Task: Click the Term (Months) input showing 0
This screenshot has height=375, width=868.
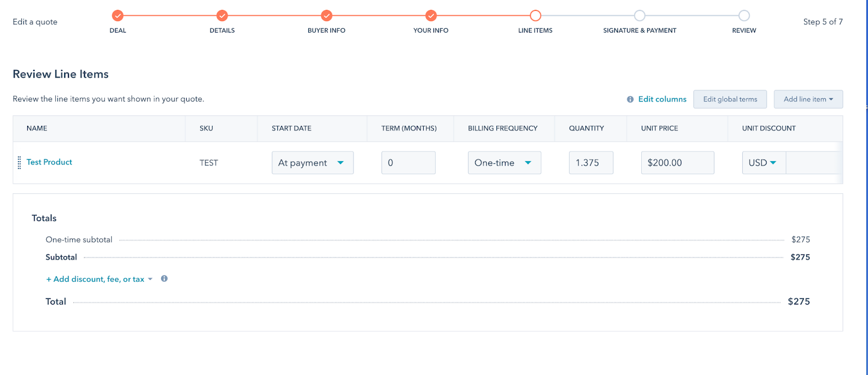Action: tap(409, 163)
